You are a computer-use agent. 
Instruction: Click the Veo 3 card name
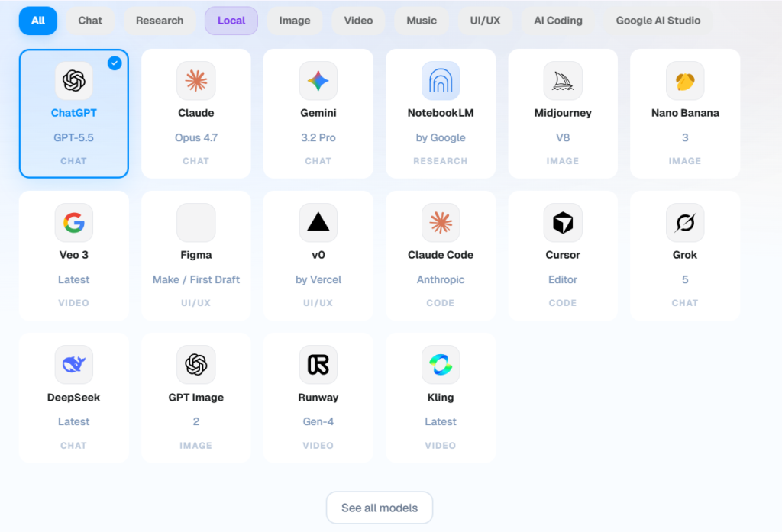[x=74, y=255]
